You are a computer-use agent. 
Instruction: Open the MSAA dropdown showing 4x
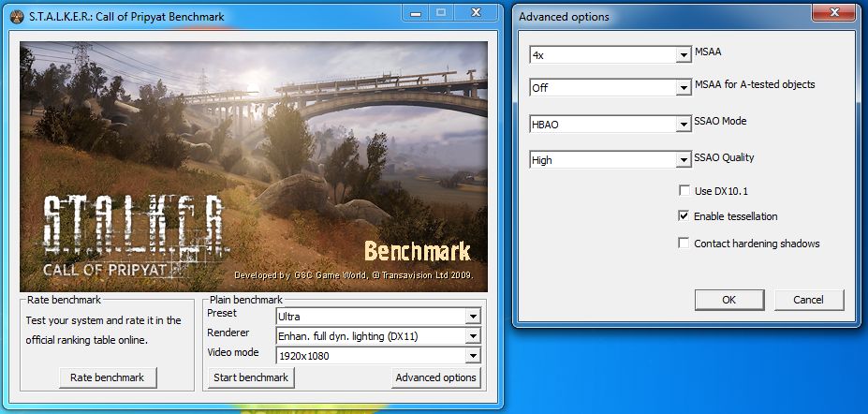coord(611,54)
